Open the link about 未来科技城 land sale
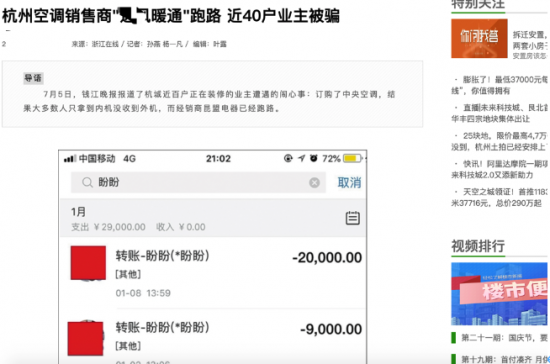 click(x=499, y=113)
